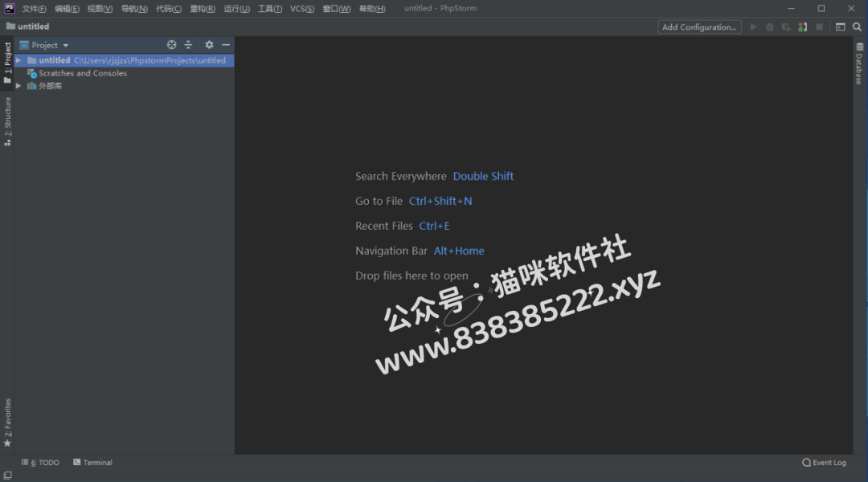Click the 外部库 library bars icon

(x=32, y=86)
